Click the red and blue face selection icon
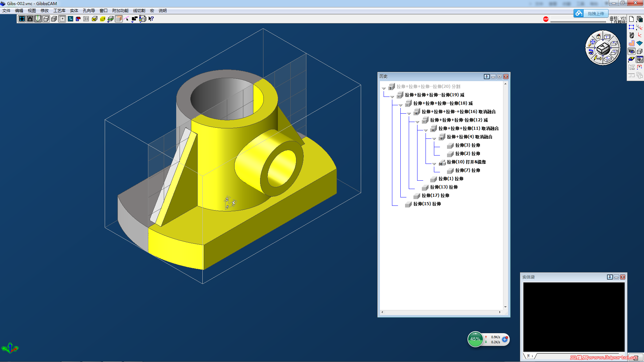Image resolution: width=644 pixels, height=362 pixels. 78,19
